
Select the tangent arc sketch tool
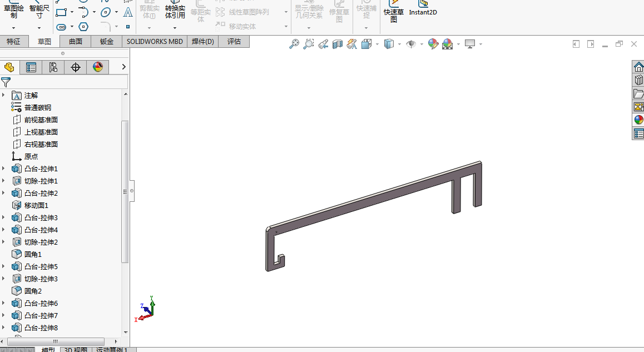(83, 12)
